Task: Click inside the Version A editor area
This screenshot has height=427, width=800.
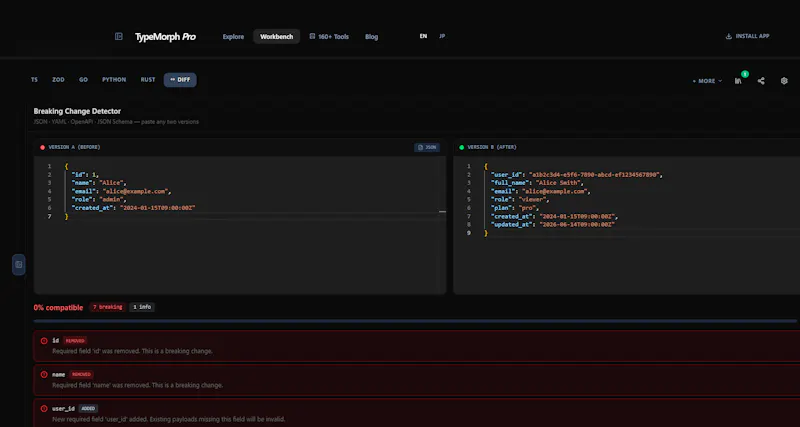Action: (240, 225)
